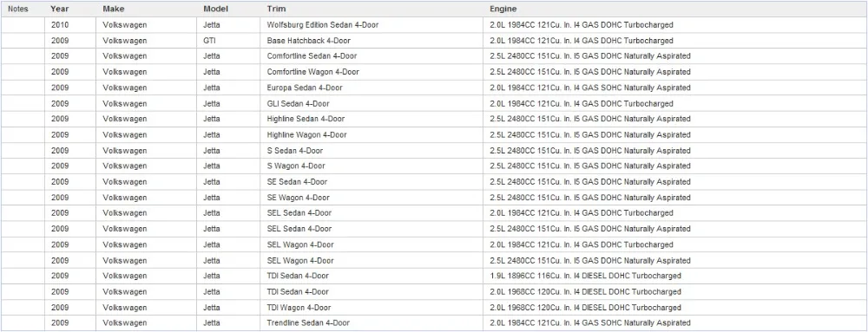Click the 2009 year cell in the Highline Sedan row
Image resolution: width=868 pixels, height=332 pixels.
coord(61,119)
